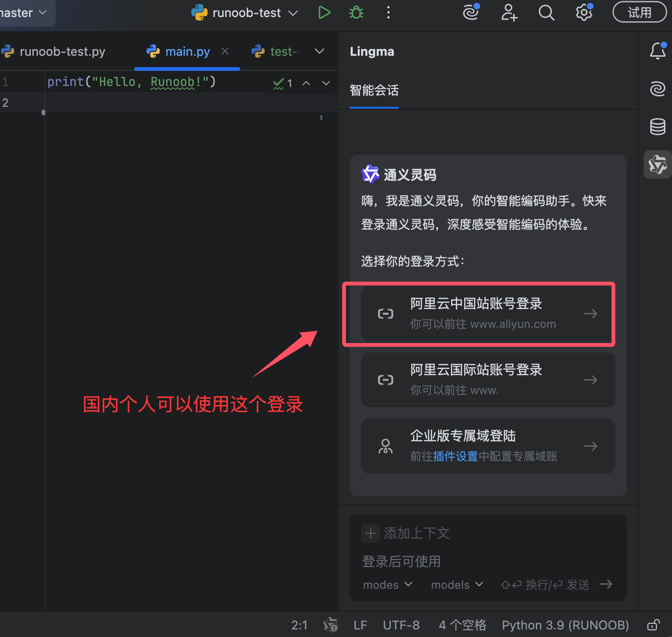Open the 插件设置 link
Image resolution: width=672 pixels, height=637 pixels.
pyautogui.click(x=456, y=456)
